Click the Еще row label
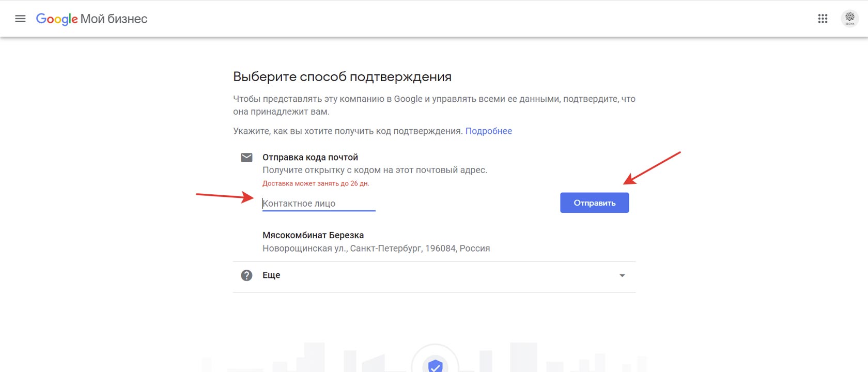868x372 pixels. tap(271, 275)
